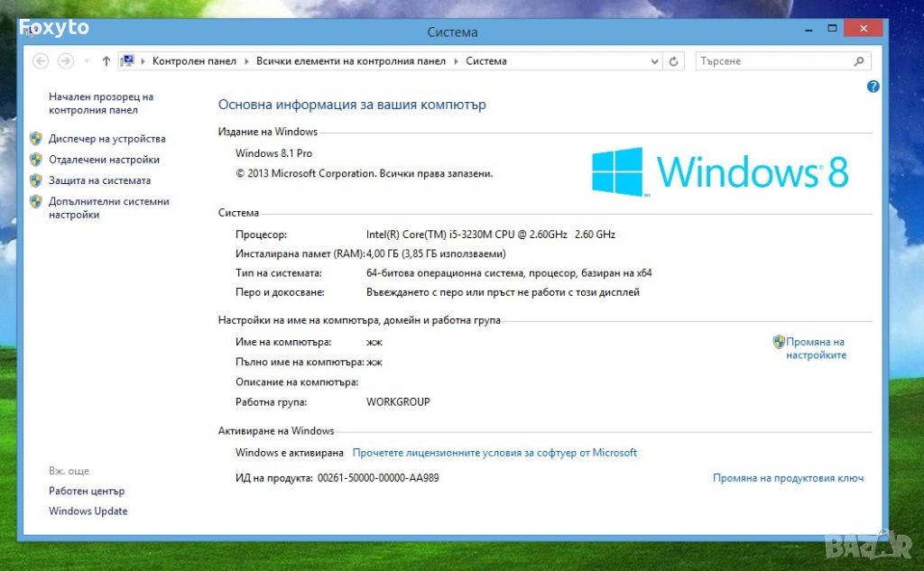Go back with the Back arrow button
924x571 pixels.
40,61
